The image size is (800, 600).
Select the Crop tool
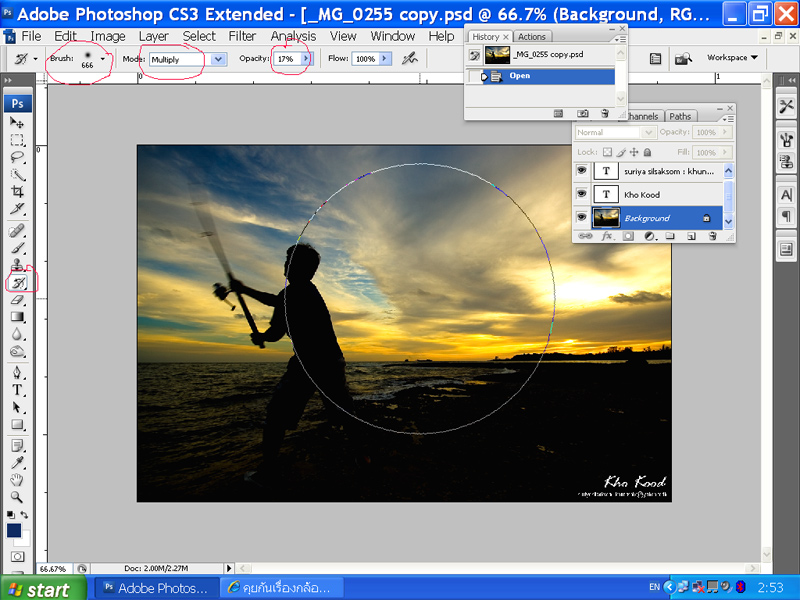point(18,191)
